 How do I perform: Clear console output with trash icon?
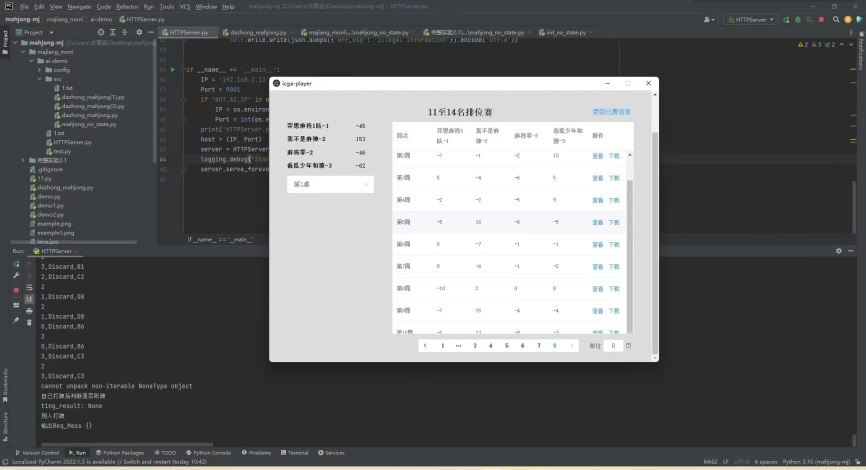click(29, 323)
